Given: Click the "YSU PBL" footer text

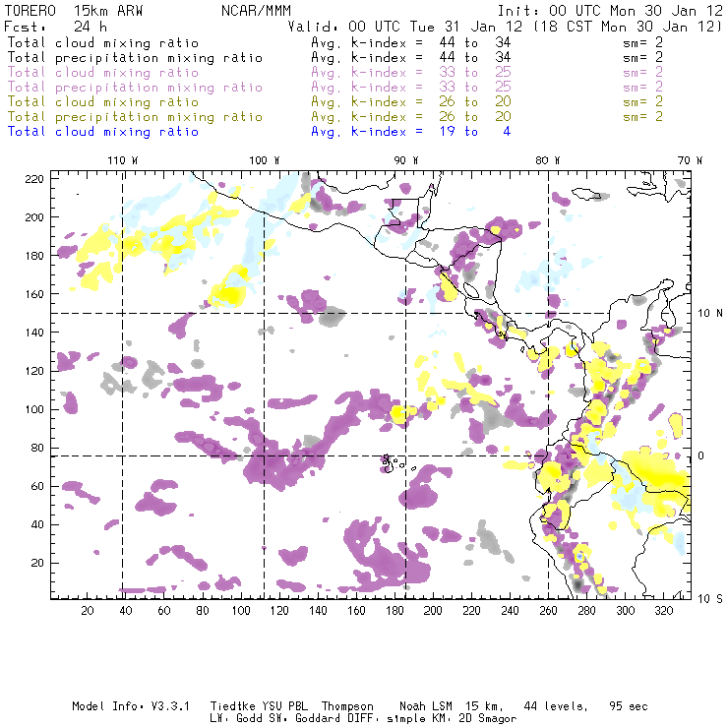Looking at the screenshot, I should (284, 706).
